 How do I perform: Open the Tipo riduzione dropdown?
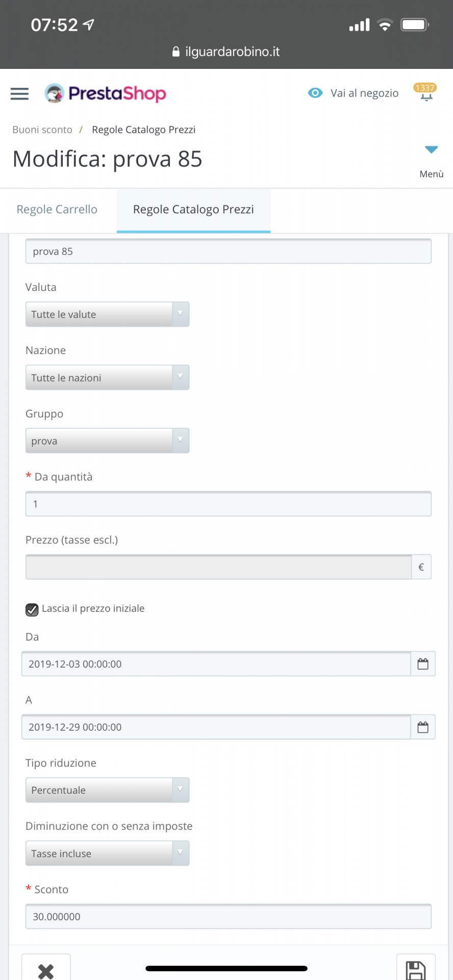(107, 790)
